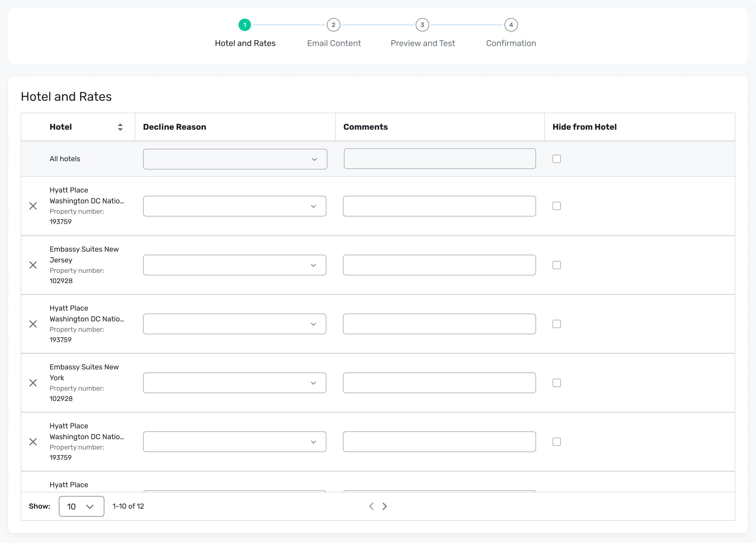Open Decline Reason dropdown for All hotels
Image resolution: width=756 pixels, height=543 pixels.
235,159
